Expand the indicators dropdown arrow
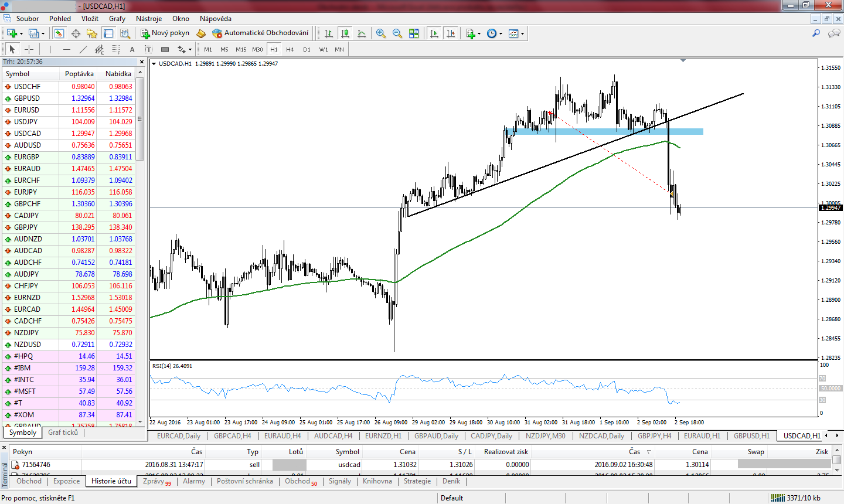 click(x=479, y=33)
